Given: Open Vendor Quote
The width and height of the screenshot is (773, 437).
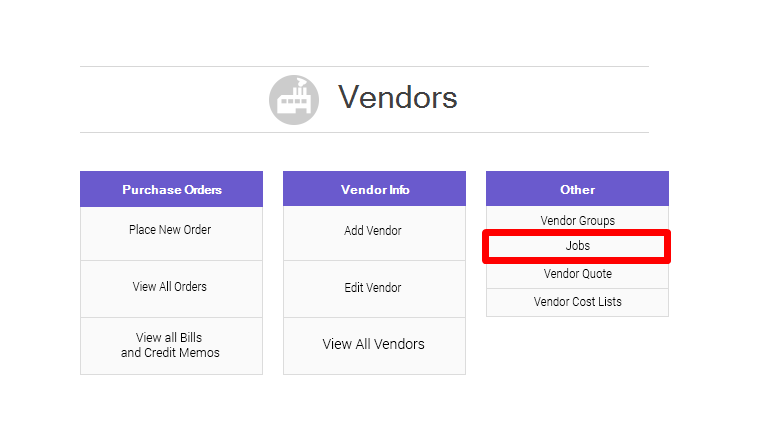Looking at the screenshot, I should pos(577,274).
